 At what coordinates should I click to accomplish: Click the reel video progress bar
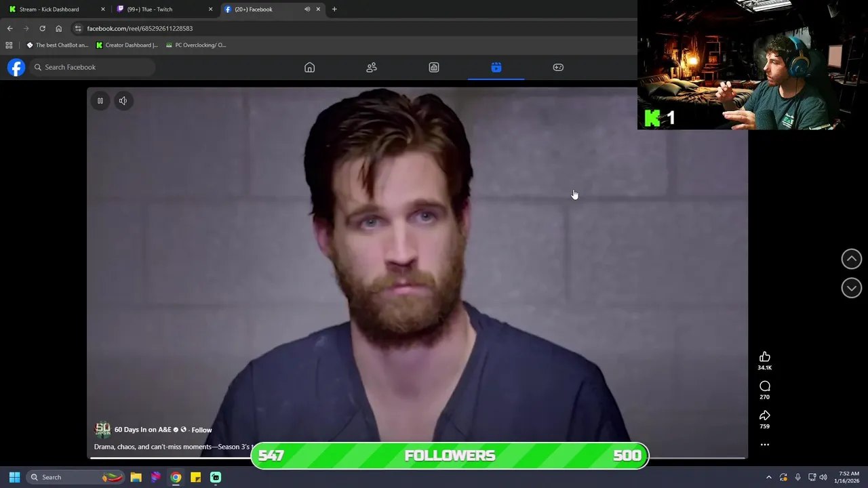[418, 458]
